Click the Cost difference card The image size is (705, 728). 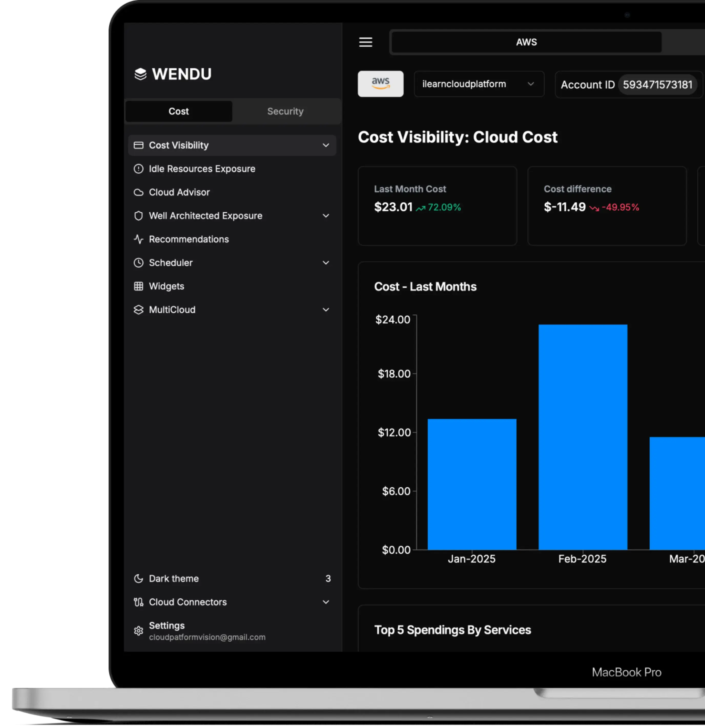point(607,206)
